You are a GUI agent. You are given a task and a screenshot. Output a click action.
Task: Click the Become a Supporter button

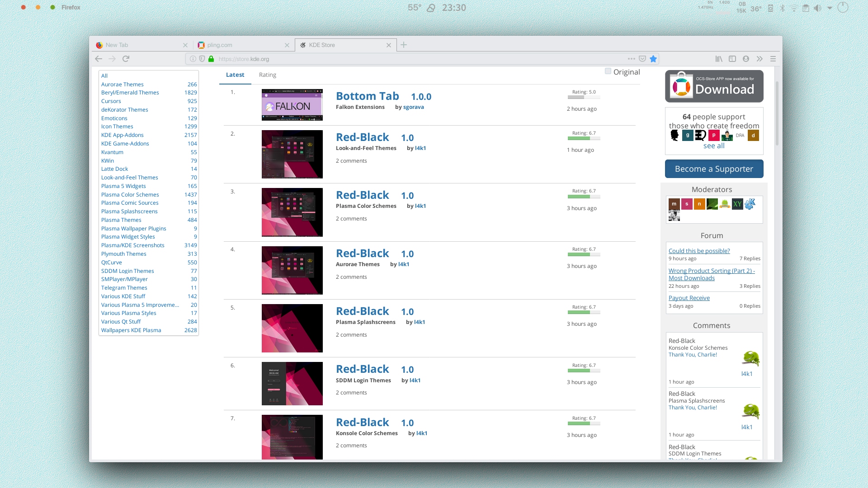(714, 169)
